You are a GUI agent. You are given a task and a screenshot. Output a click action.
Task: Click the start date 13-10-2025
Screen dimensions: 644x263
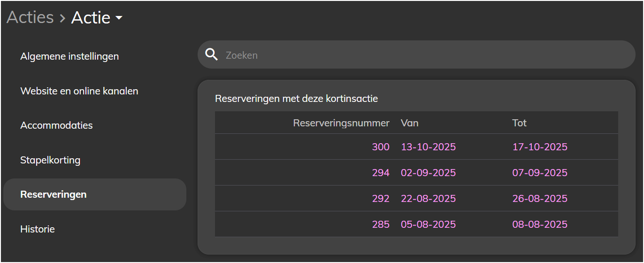click(428, 147)
